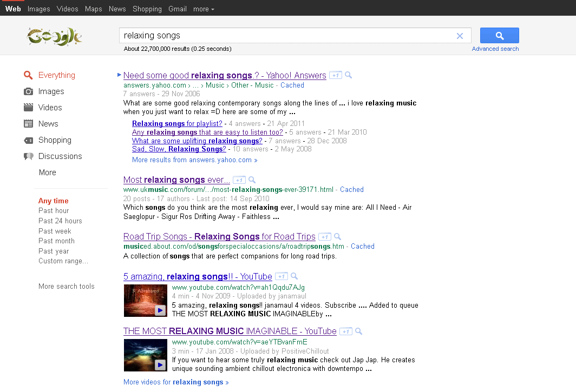Open 'Relaxing songs for playlist?' sublink

coord(177,124)
